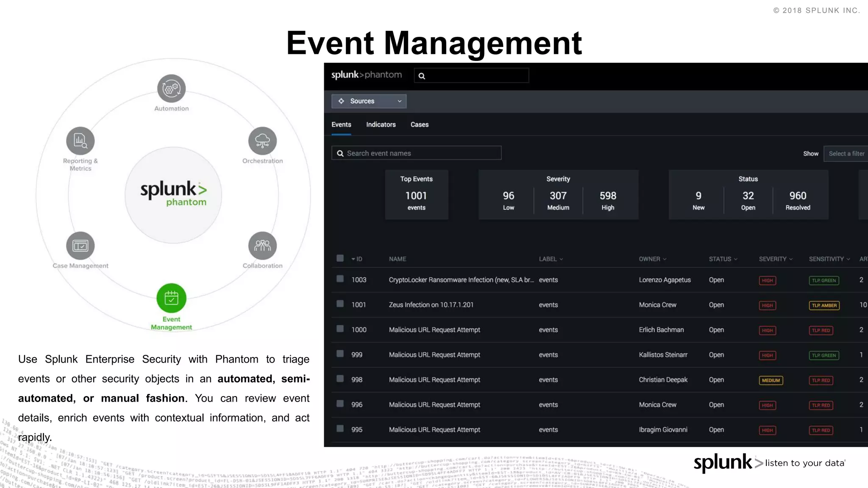Click Open status for event 996

click(x=716, y=405)
